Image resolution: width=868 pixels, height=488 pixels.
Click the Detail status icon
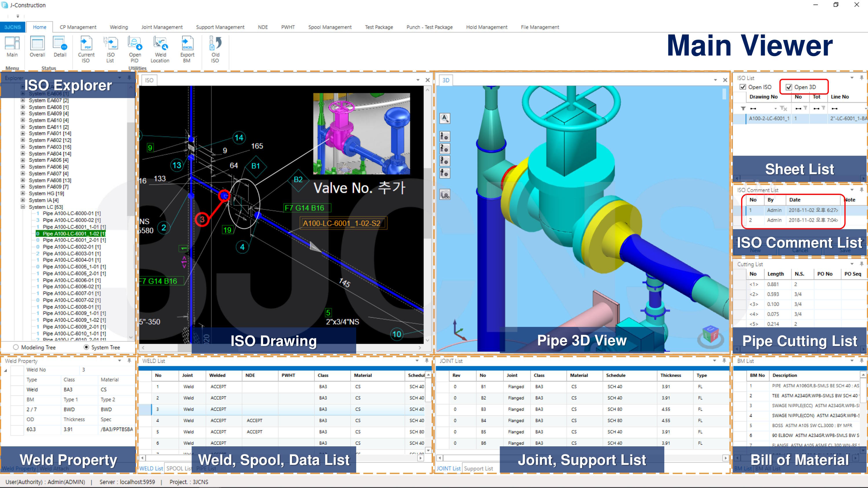coord(60,47)
